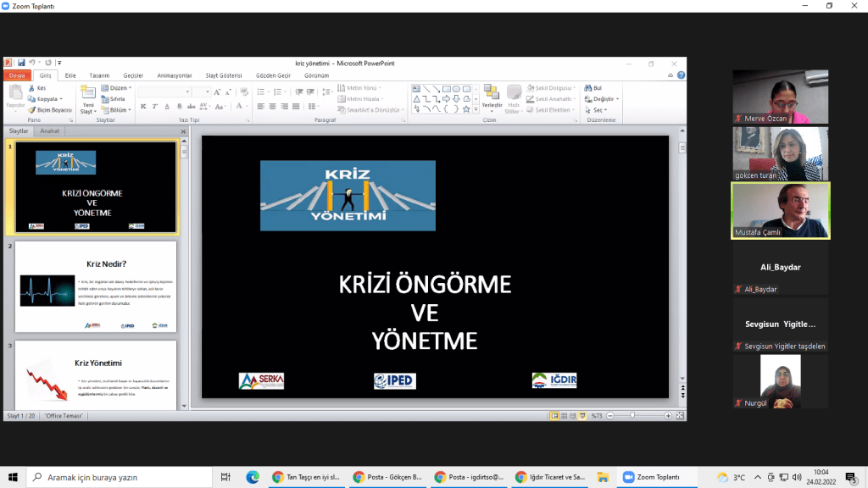The image size is (868, 488).
Task: Click the Save icon in quick access toolbar
Action: (x=21, y=63)
